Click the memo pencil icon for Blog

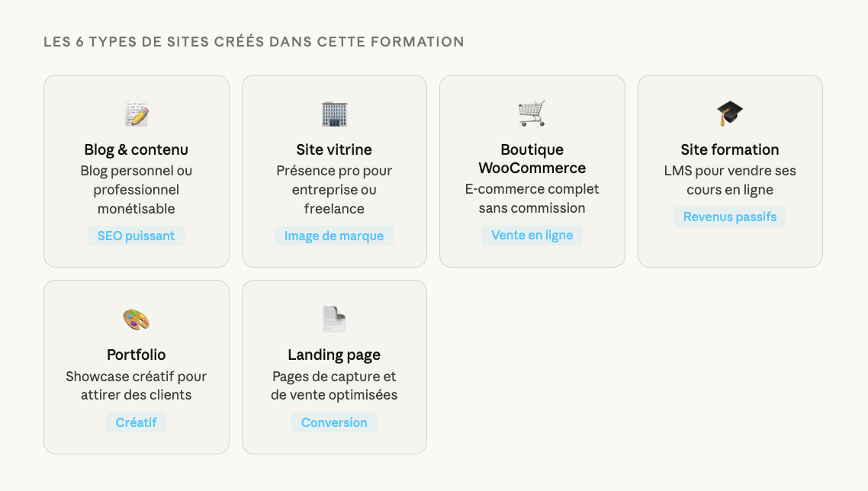[137, 114]
